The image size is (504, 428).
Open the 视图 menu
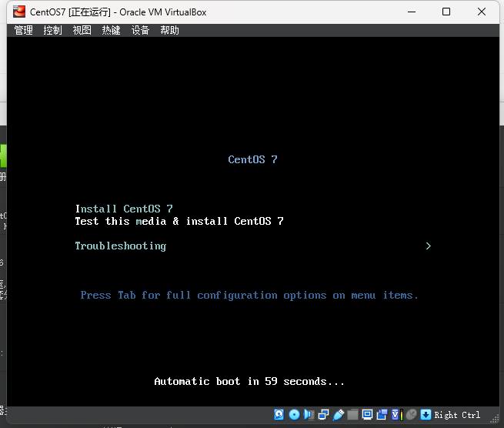tap(82, 30)
